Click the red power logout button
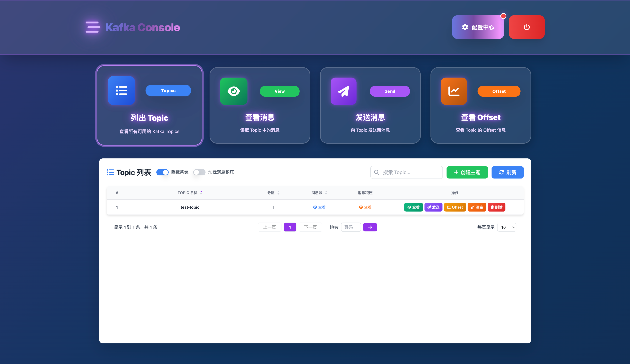This screenshot has width=630, height=364. pos(526,27)
